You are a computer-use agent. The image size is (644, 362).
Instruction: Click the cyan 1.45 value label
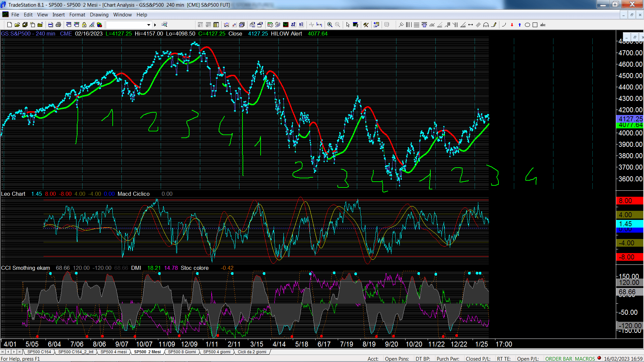[x=630, y=224]
